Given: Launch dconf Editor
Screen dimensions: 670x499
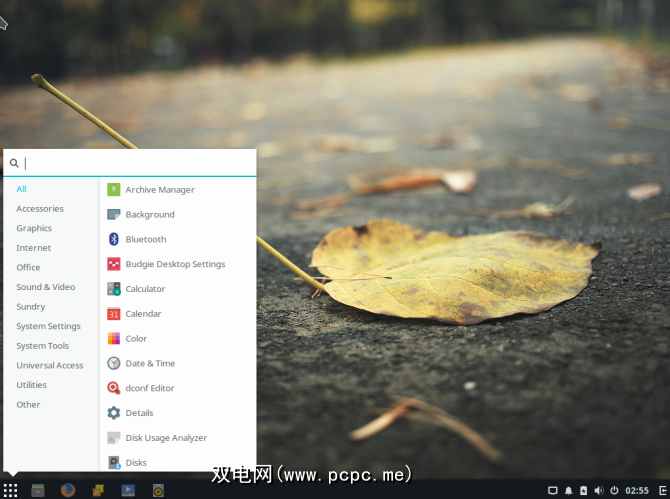Looking at the screenshot, I should 149,388.
